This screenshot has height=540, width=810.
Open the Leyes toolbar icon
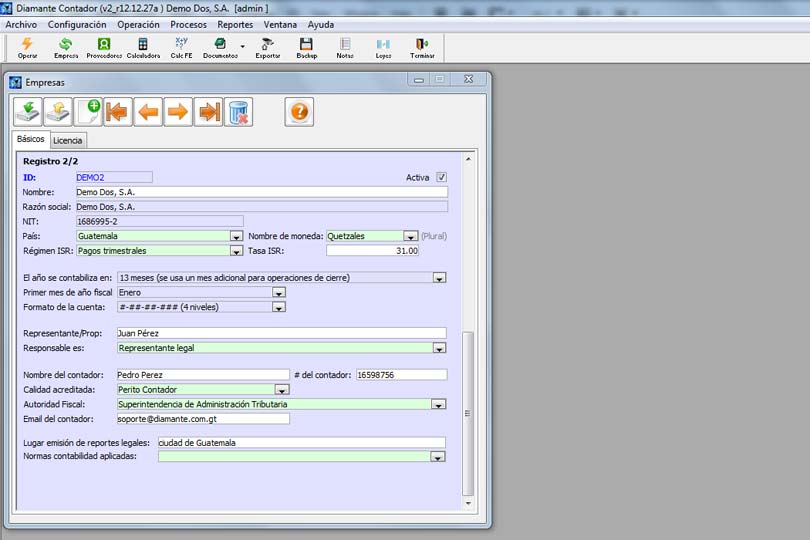point(383,48)
